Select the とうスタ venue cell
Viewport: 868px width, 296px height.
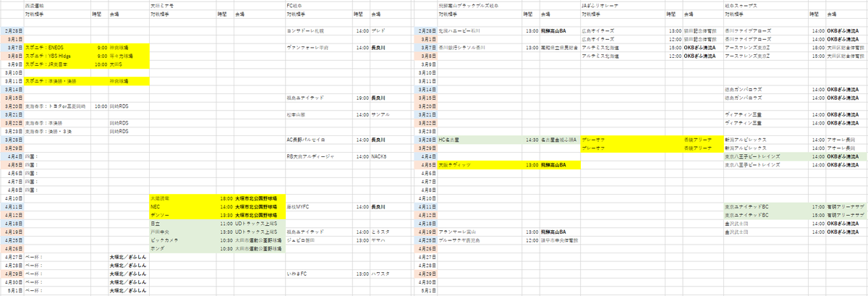coord(391,232)
